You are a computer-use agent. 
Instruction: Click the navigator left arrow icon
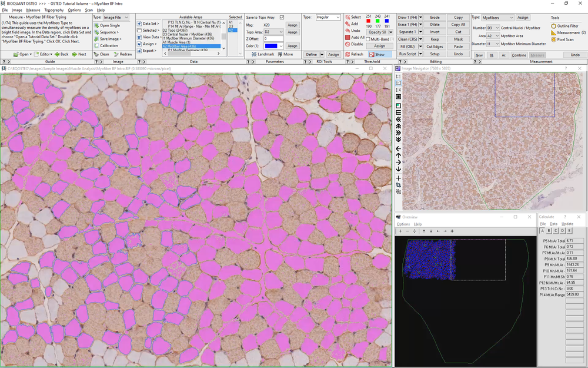tap(398, 149)
